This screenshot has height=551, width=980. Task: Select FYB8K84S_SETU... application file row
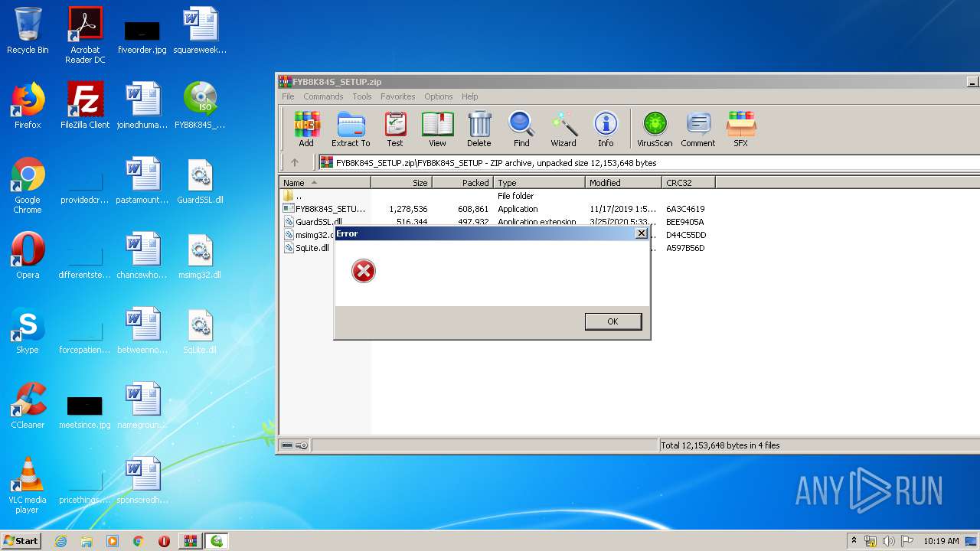point(498,209)
